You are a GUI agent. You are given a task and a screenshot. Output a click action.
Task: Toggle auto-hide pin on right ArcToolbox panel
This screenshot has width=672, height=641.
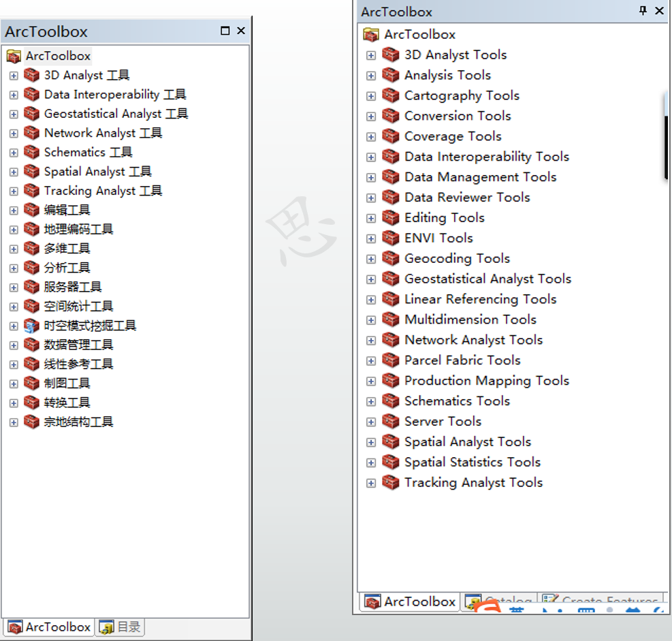(x=643, y=11)
